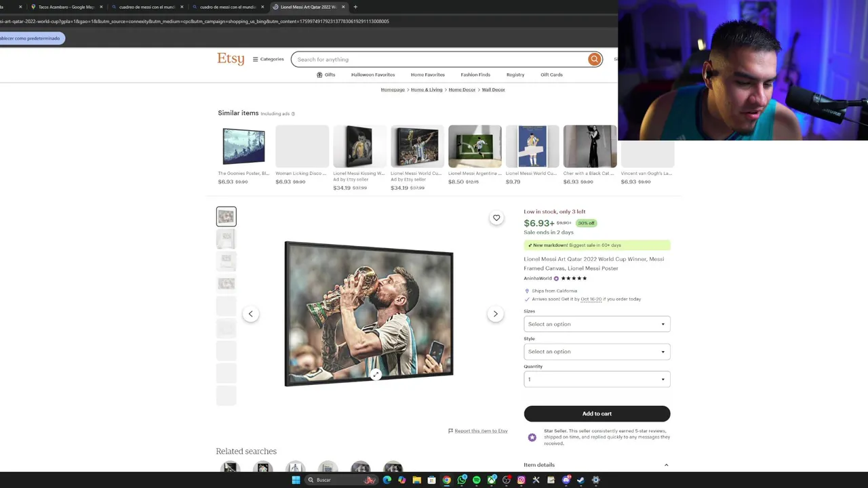Image resolution: width=868 pixels, height=488 pixels.
Task: Select the second product image thumbnail
Action: coord(226,239)
